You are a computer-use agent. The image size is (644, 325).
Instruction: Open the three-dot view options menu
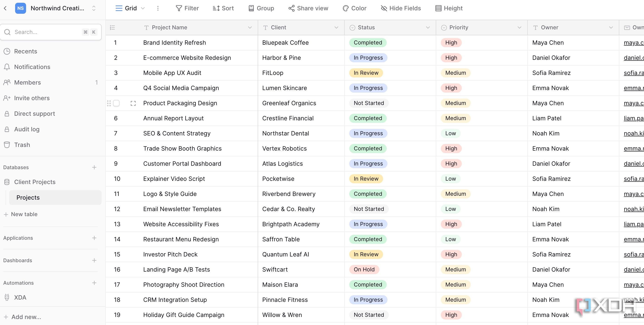[158, 8]
